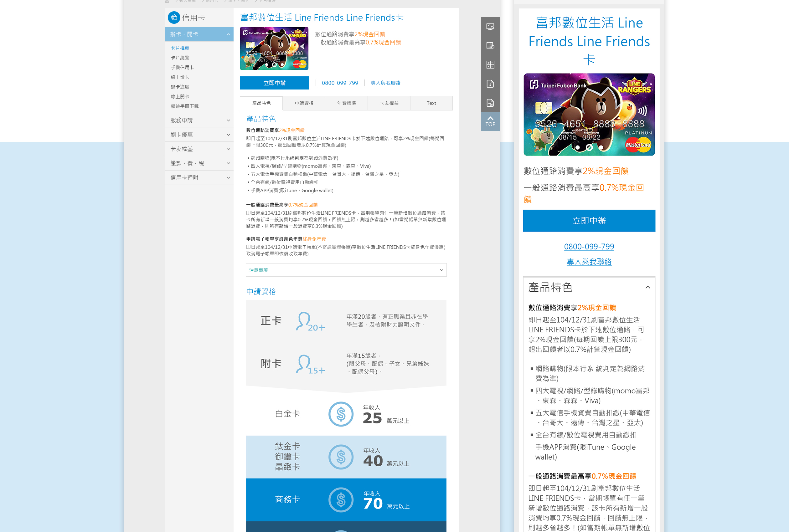
Task: Expand the 繳款．費．稅 sidebar section
Action: click(199, 164)
